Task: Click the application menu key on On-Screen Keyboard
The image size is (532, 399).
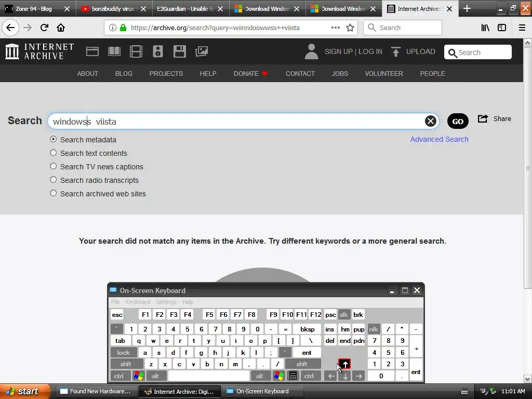Action: (293, 376)
